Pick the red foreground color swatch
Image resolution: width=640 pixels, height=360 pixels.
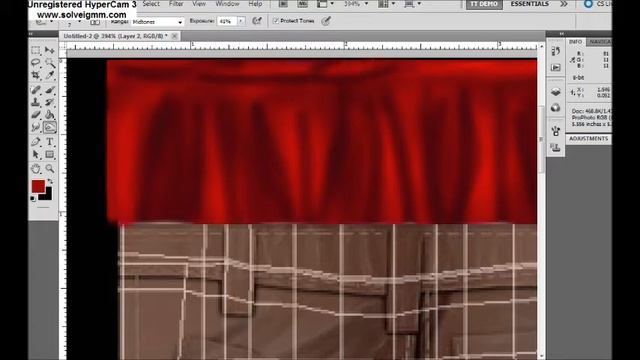[x=38, y=187]
